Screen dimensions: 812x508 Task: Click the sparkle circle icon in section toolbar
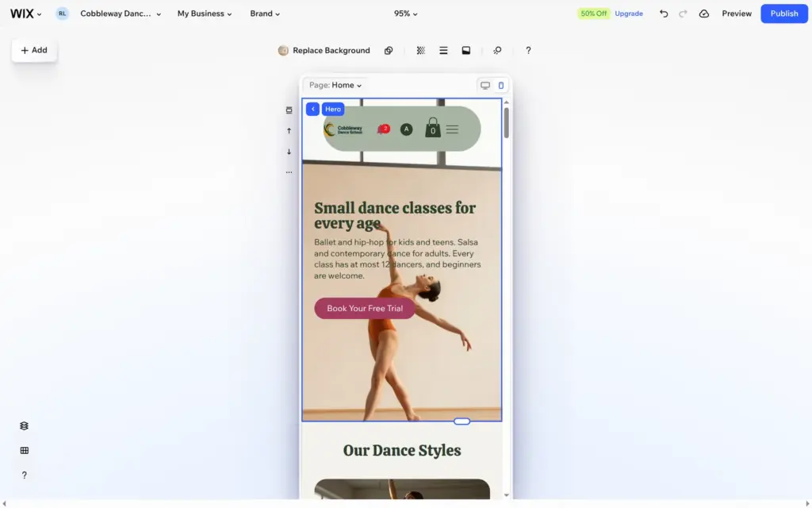coord(497,50)
